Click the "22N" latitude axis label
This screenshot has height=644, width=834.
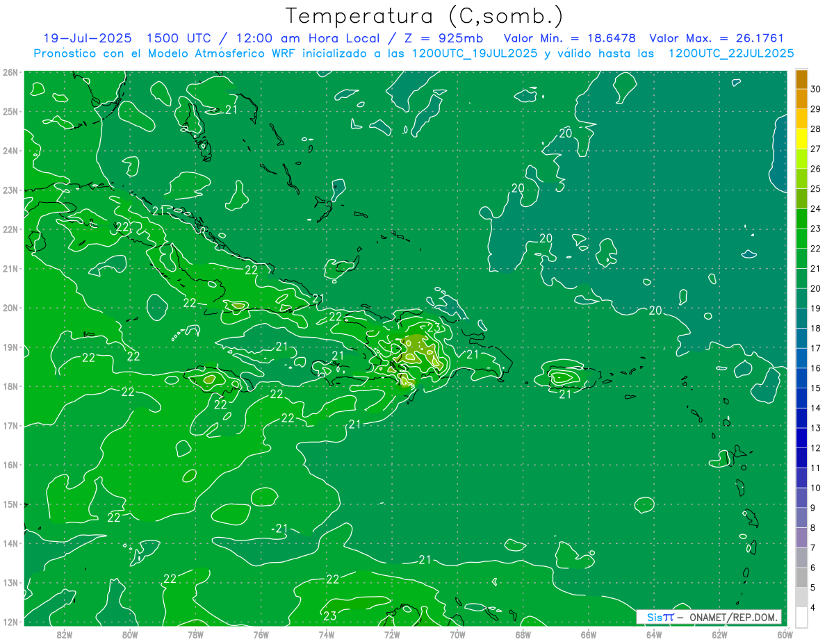[10, 229]
